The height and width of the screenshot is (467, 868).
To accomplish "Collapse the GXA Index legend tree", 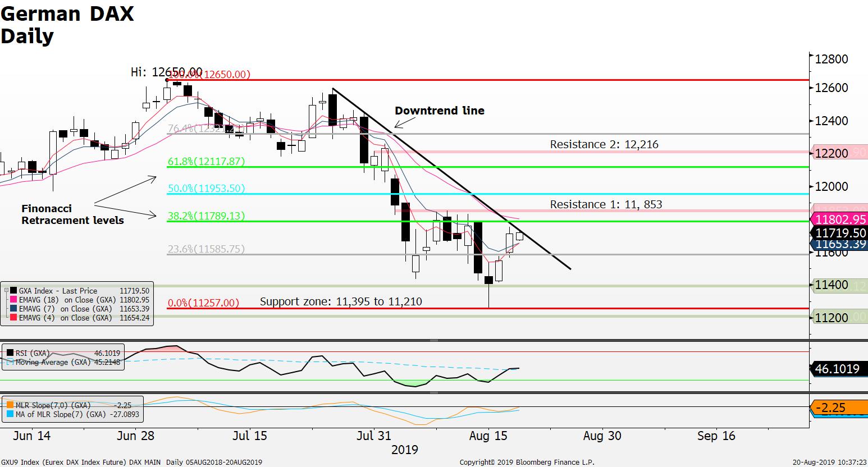I will (x=6, y=291).
